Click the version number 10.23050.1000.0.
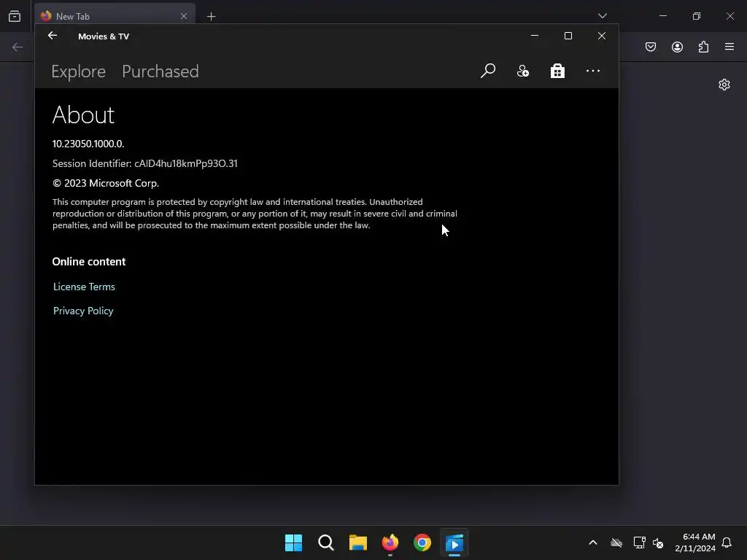 click(x=88, y=144)
